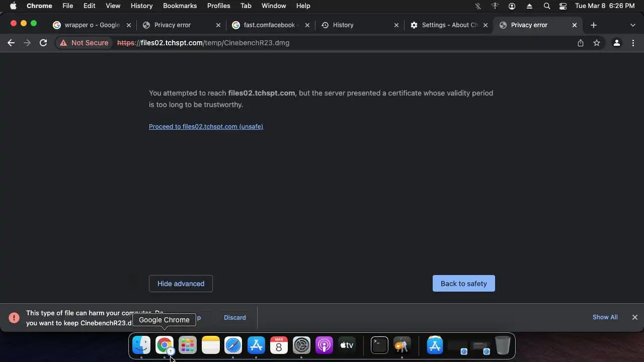Image resolution: width=644 pixels, height=362 pixels.
Task: Click the Wi-Fi warning menu bar icon
Action: (495, 6)
